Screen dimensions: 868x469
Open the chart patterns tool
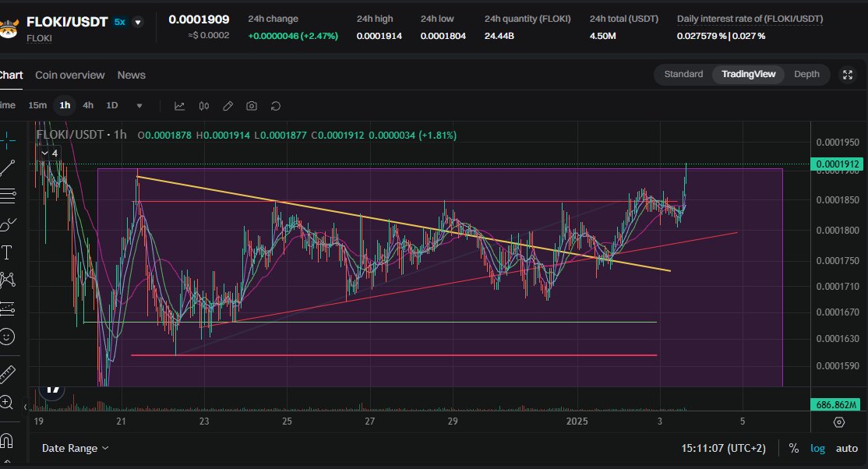7,280
